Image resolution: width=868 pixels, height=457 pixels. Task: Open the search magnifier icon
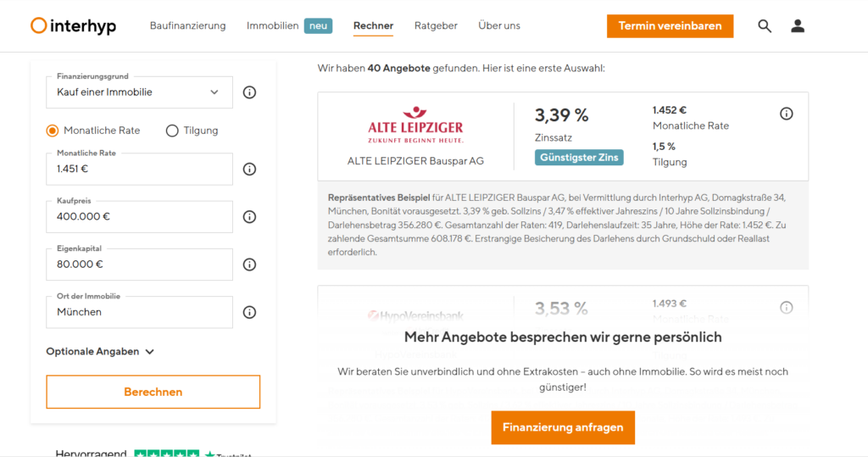765,26
